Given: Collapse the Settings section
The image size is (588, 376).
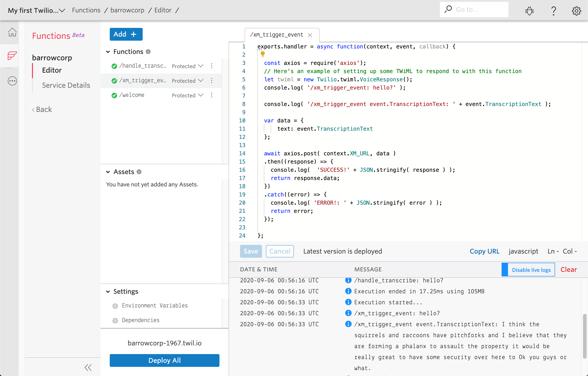Looking at the screenshot, I should click(108, 291).
